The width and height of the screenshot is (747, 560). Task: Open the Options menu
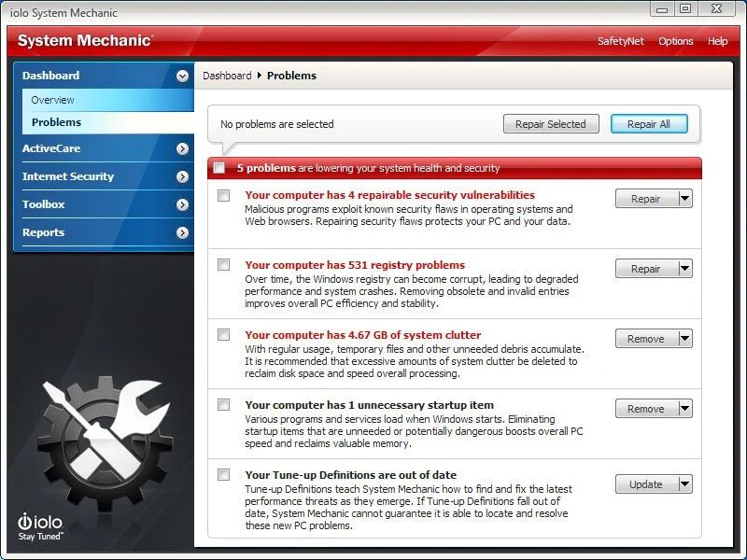(x=675, y=41)
